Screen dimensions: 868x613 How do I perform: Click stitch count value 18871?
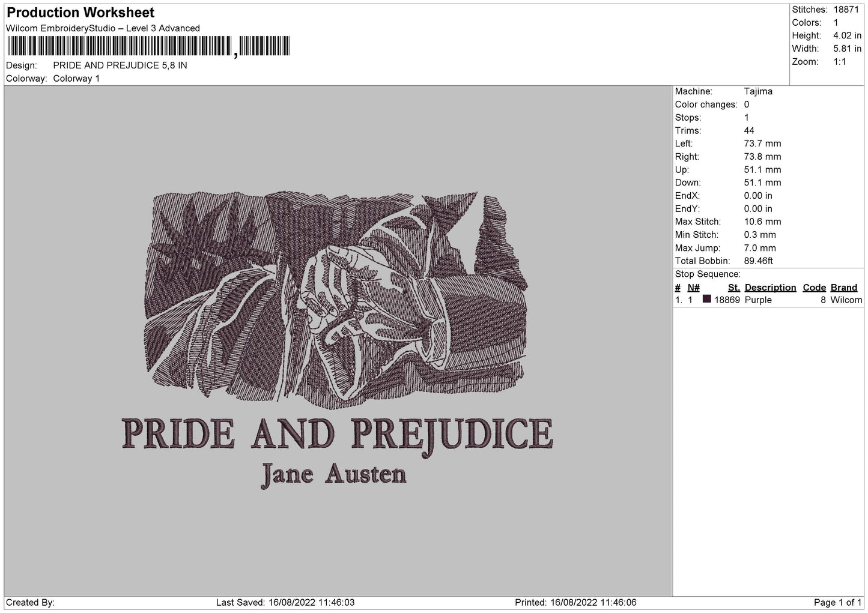coord(846,10)
